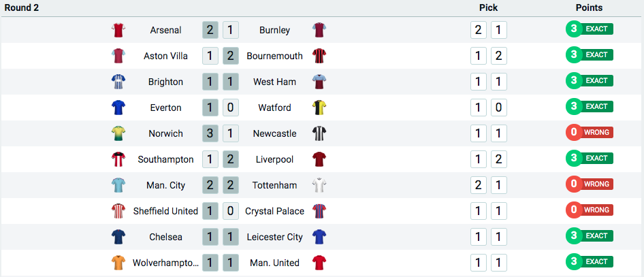
Task: Click the Brighton striped jersey icon
Action: pos(118,82)
